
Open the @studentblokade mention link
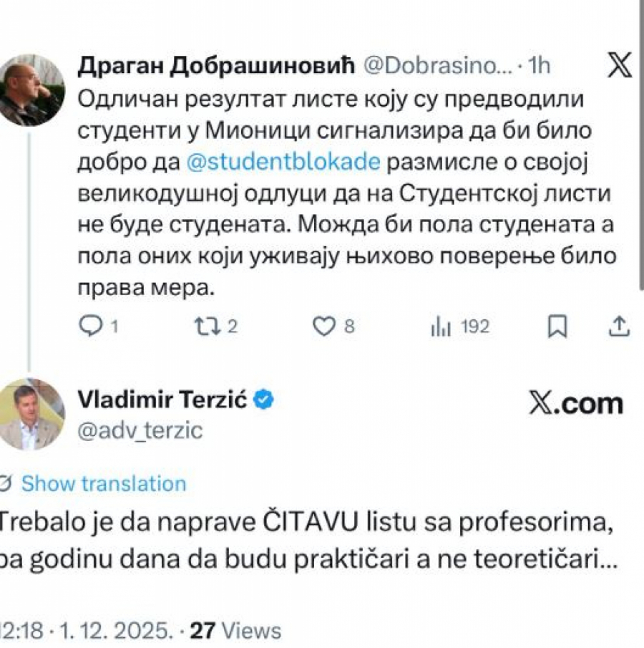pyautogui.click(x=283, y=162)
